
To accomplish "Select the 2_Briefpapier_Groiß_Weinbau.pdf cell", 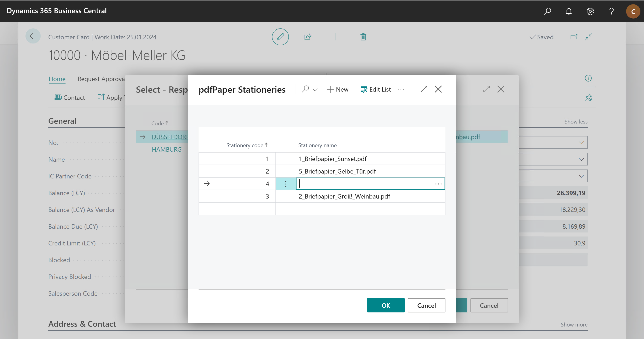I will [x=370, y=196].
